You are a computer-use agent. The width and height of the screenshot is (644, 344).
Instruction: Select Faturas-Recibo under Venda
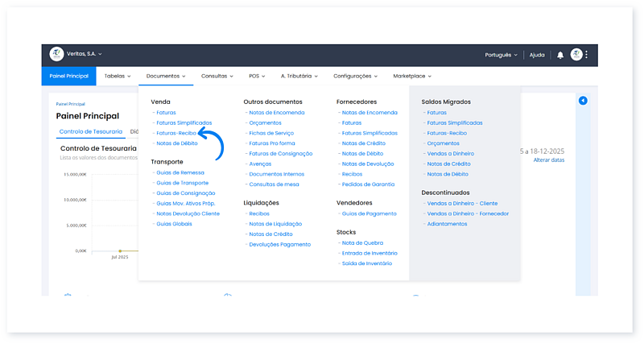pos(176,133)
